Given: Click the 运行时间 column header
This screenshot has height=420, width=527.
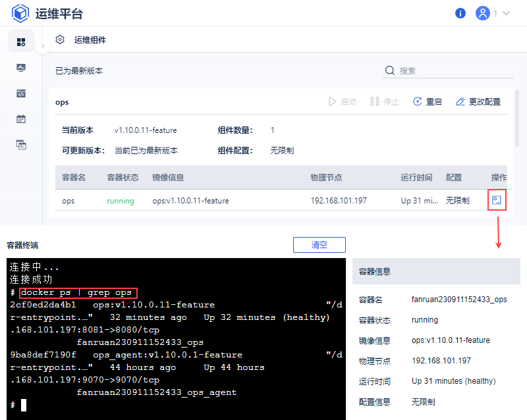Looking at the screenshot, I should click(x=416, y=177).
